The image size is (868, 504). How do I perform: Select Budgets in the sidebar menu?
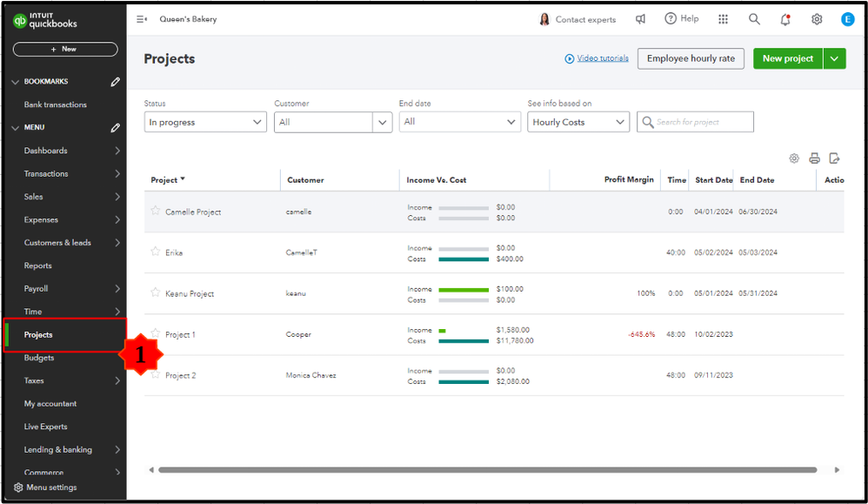pyautogui.click(x=39, y=358)
